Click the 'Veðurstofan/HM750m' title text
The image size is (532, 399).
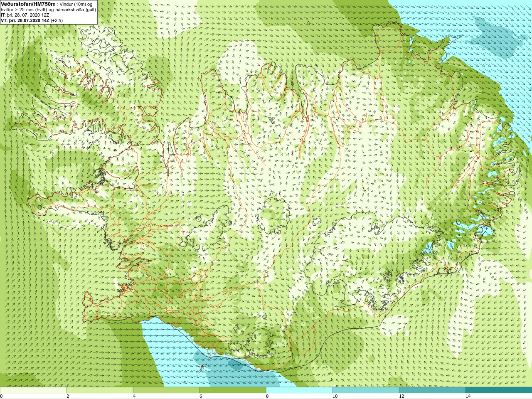pos(28,4)
